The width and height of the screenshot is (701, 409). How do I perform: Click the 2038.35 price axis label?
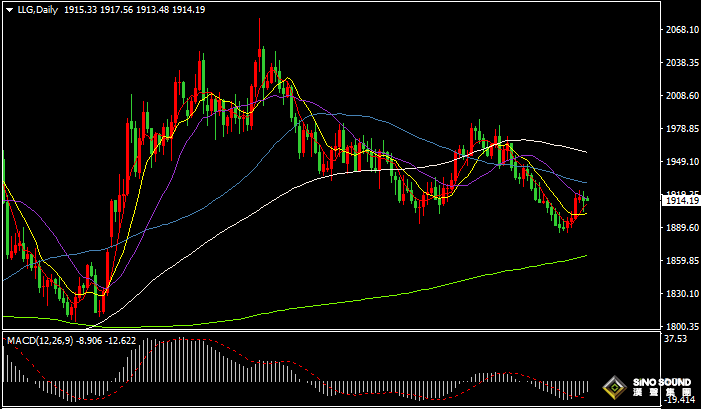pyautogui.click(x=680, y=63)
